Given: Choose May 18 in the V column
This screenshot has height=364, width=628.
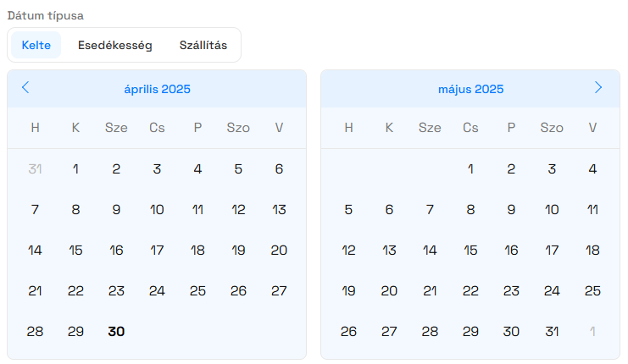Looking at the screenshot, I should pyautogui.click(x=592, y=250).
